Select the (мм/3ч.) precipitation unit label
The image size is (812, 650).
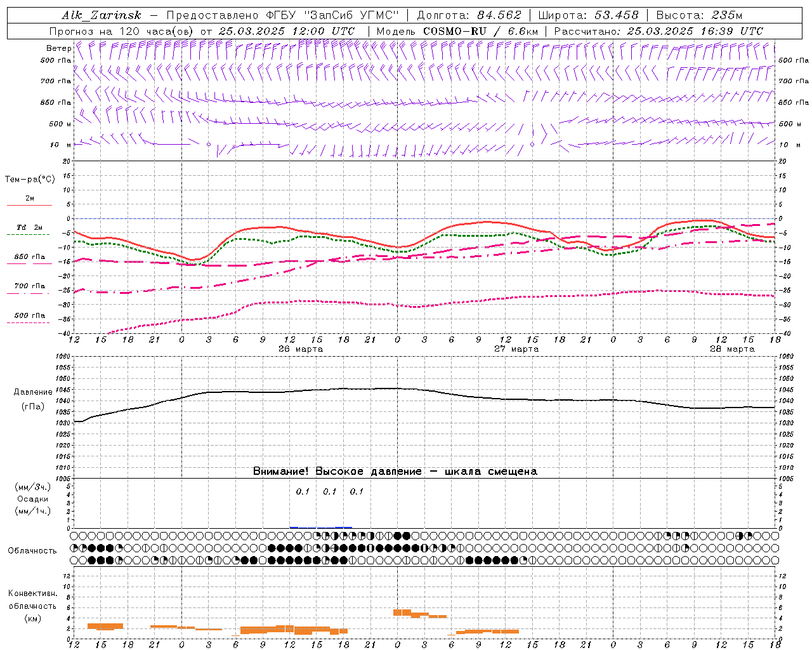33,487
